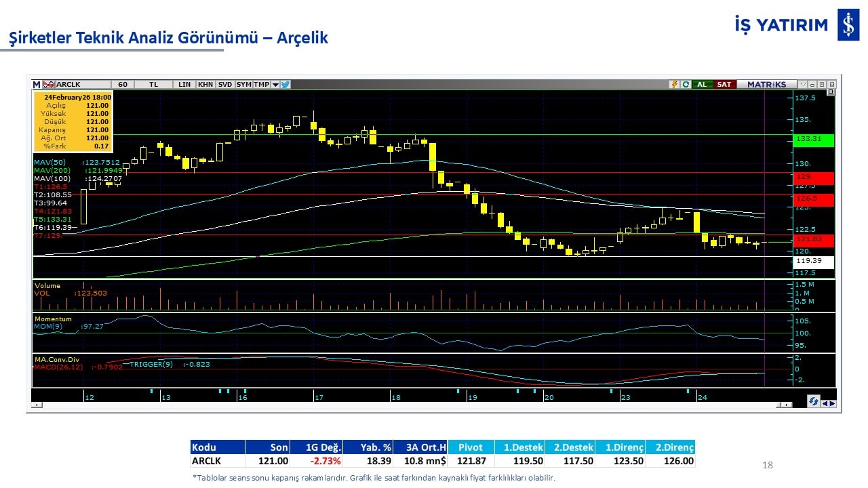Click the red SAT sell button
The image size is (868, 488).
coord(724,85)
